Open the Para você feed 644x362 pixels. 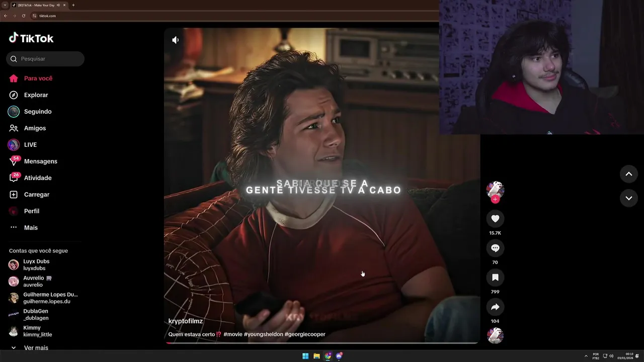(x=38, y=78)
